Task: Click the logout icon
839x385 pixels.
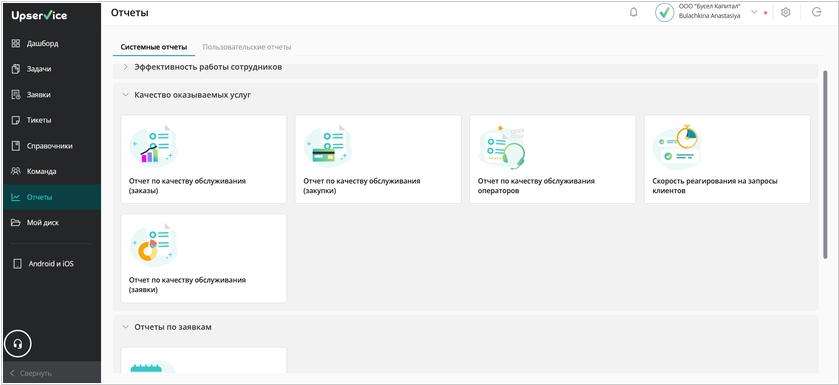Action: pos(817,12)
